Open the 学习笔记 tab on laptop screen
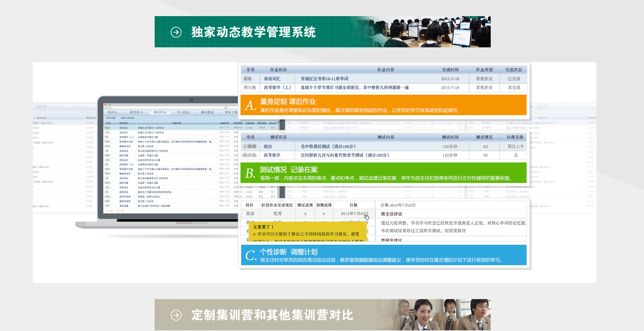The image size is (644, 331). click(184, 112)
